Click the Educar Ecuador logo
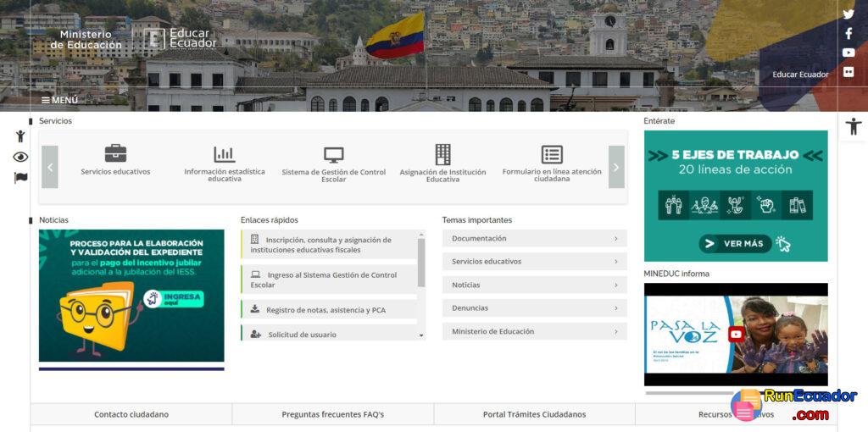Image resolution: width=868 pixels, height=432 pixels. click(180, 39)
